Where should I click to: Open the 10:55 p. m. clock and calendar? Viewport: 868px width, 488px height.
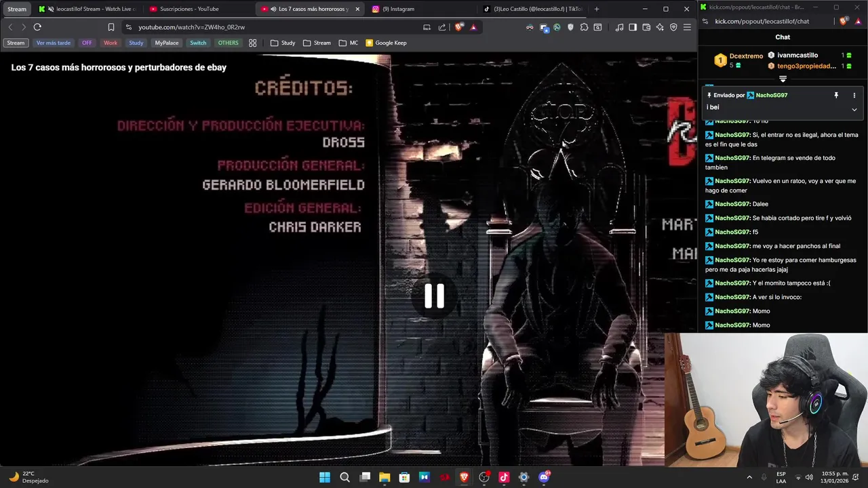click(x=835, y=477)
